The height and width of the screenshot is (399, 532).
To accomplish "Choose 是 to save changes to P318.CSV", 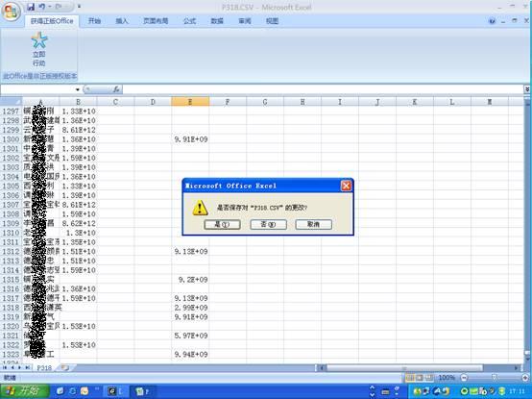I will pyautogui.click(x=222, y=224).
